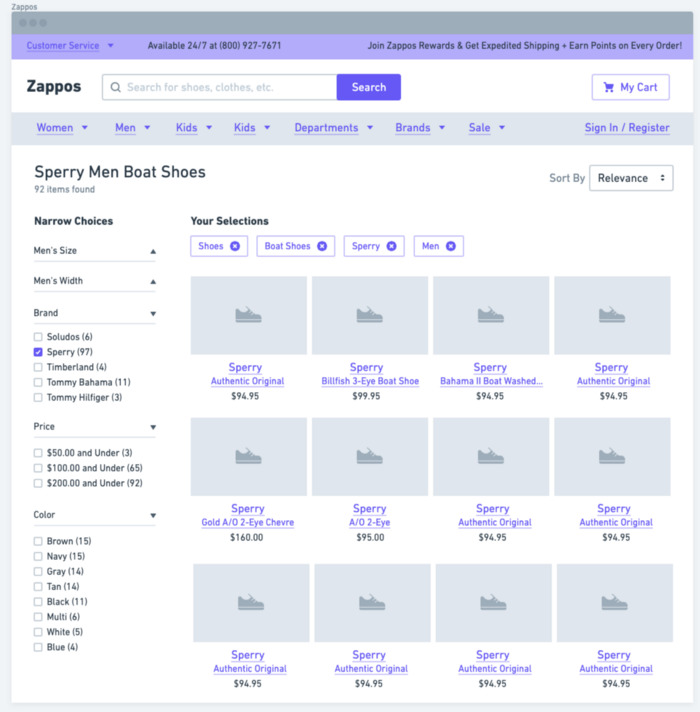700x712 pixels.
Task: Open the Billfish 3-Eye Boat Shoe thumbnail
Action: [370, 315]
